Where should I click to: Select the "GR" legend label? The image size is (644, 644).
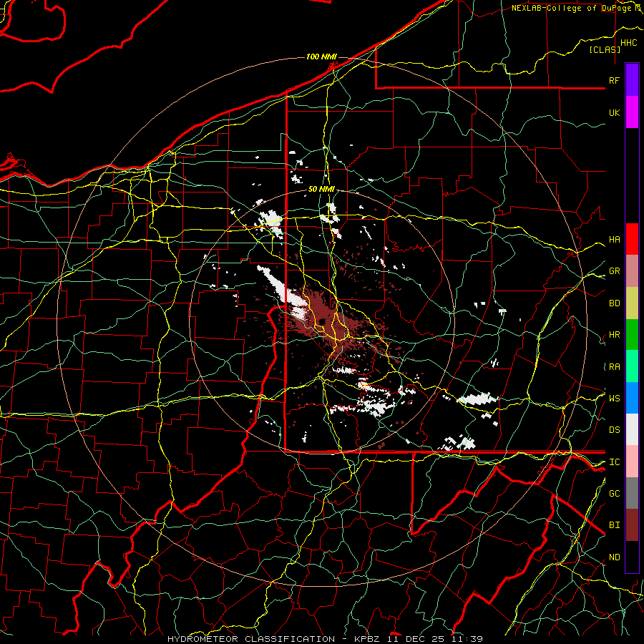pyautogui.click(x=614, y=271)
